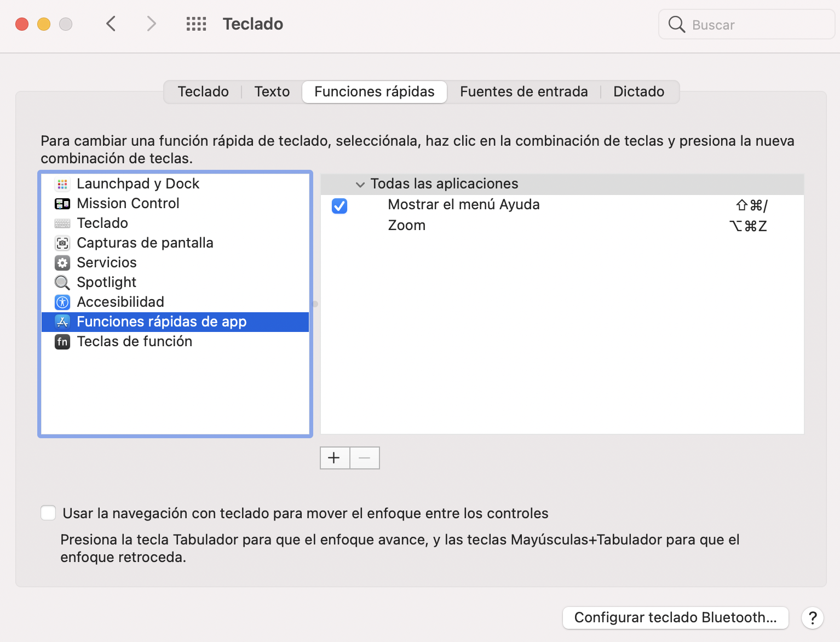Click Configurar teclado Bluetooth button
The height and width of the screenshot is (642, 840).
[x=675, y=618]
